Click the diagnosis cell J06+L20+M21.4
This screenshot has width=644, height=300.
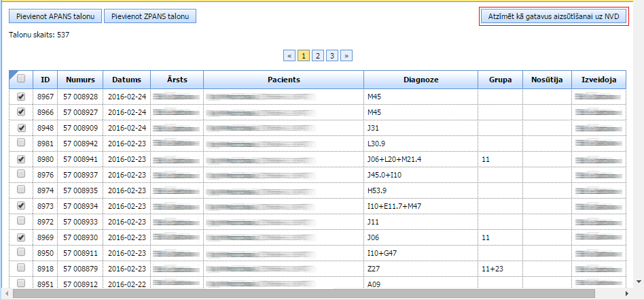(x=393, y=159)
